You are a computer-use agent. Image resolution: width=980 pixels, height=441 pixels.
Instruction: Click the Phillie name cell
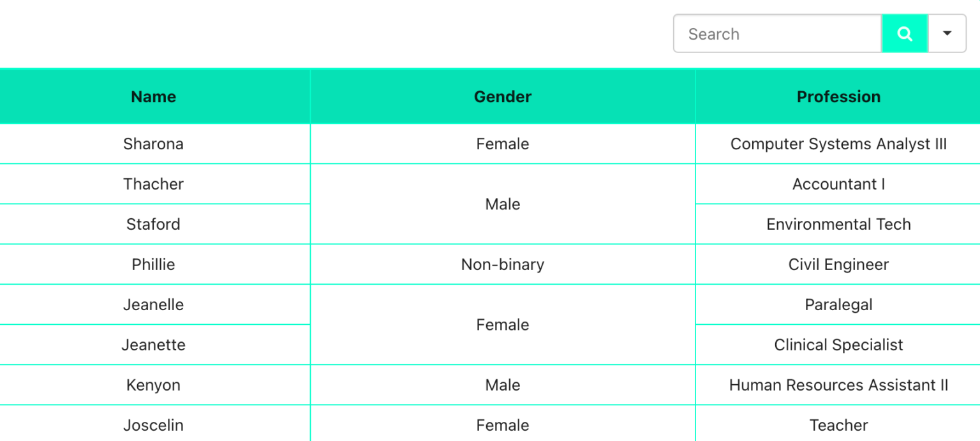tap(154, 264)
